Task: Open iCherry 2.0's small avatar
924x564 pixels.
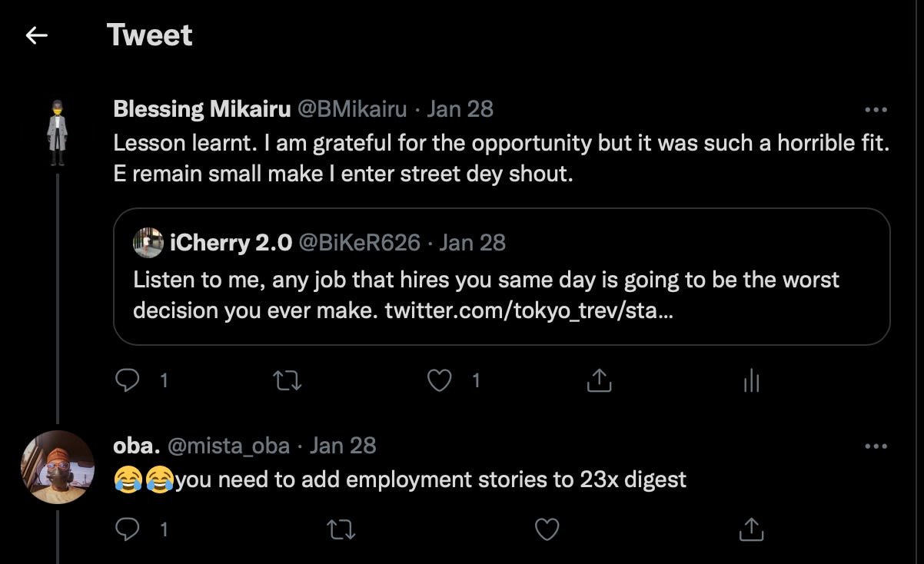Action: [148, 243]
